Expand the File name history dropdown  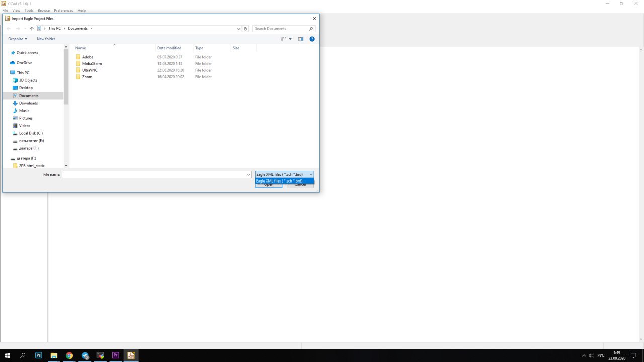[248, 175]
